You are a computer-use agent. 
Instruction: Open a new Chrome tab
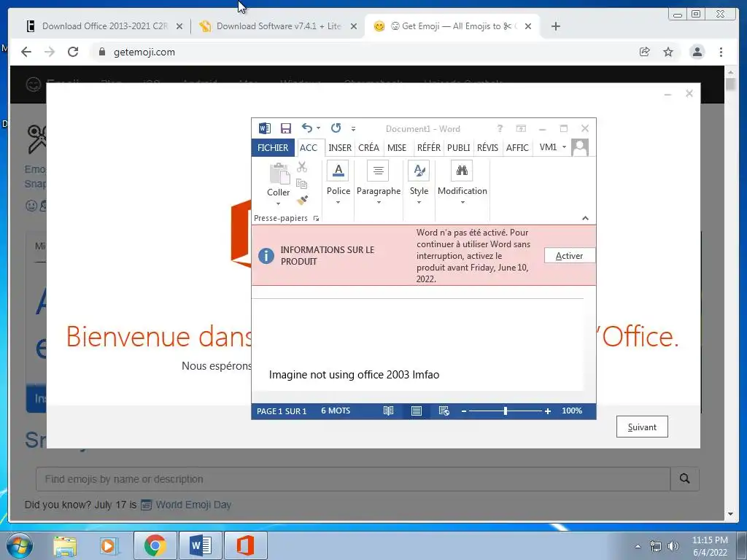point(555,26)
